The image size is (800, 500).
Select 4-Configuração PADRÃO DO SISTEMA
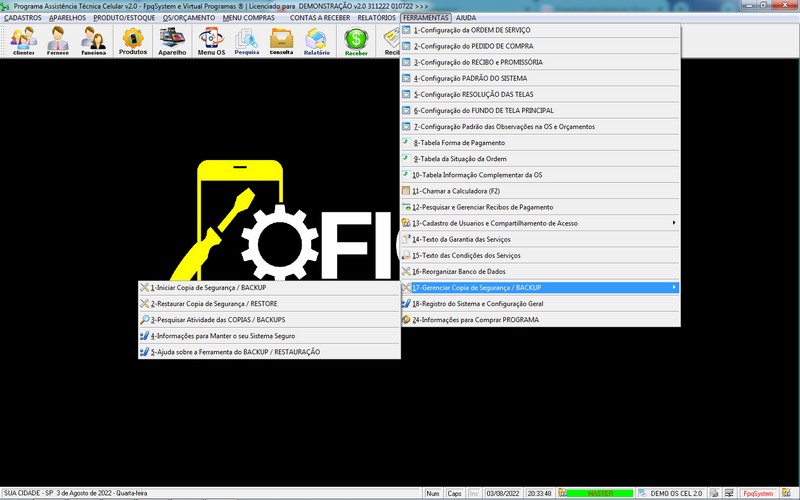(x=540, y=79)
